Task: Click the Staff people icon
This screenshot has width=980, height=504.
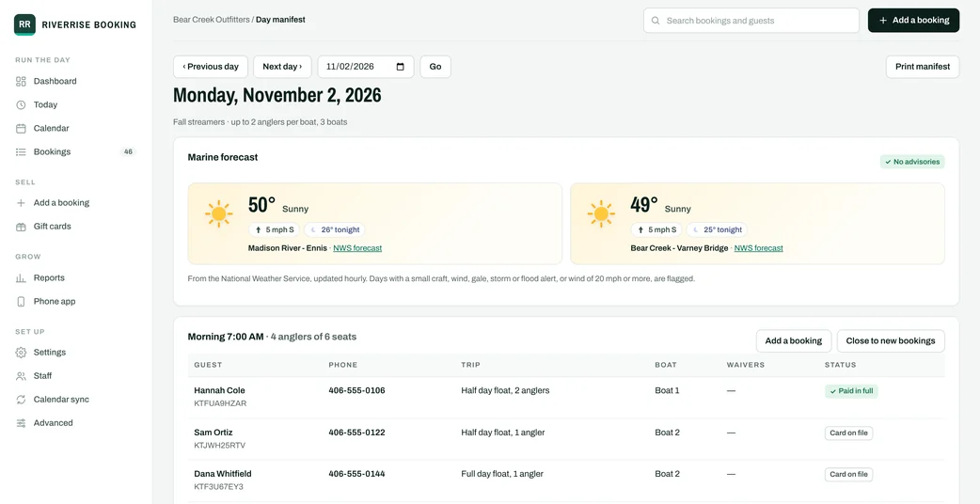Action: 21,376
